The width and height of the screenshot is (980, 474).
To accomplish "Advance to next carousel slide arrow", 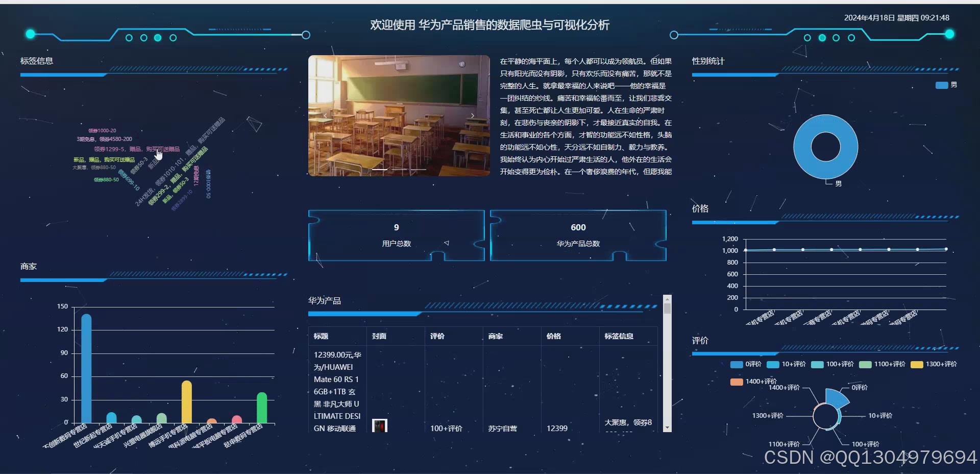I will click(x=473, y=115).
